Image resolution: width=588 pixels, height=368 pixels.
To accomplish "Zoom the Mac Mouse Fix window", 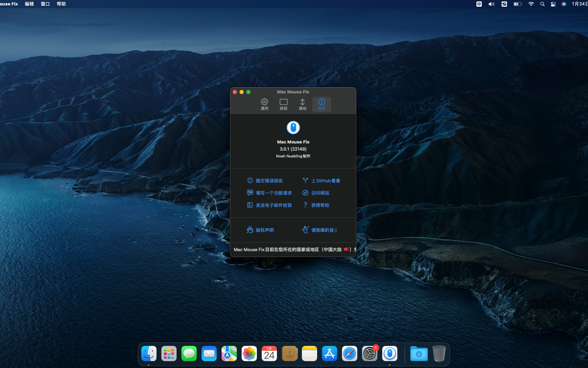I will pos(248,92).
